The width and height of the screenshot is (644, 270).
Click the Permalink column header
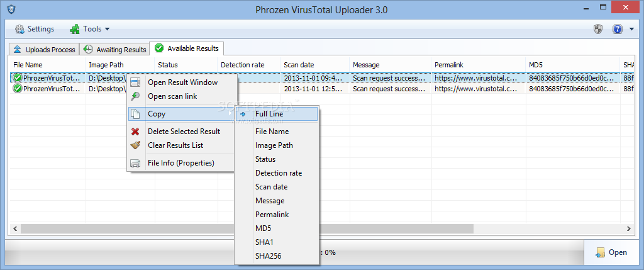pos(479,65)
